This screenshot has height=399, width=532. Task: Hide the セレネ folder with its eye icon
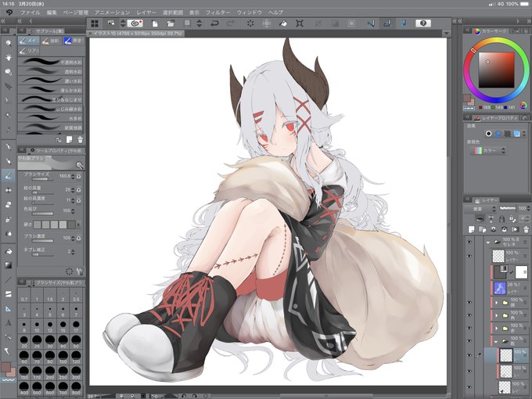click(x=469, y=242)
